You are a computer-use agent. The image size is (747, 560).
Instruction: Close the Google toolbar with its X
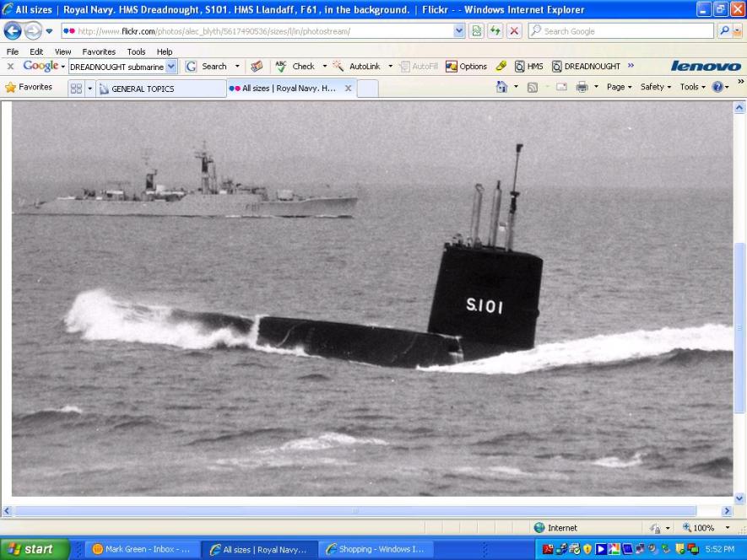(11, 67)
